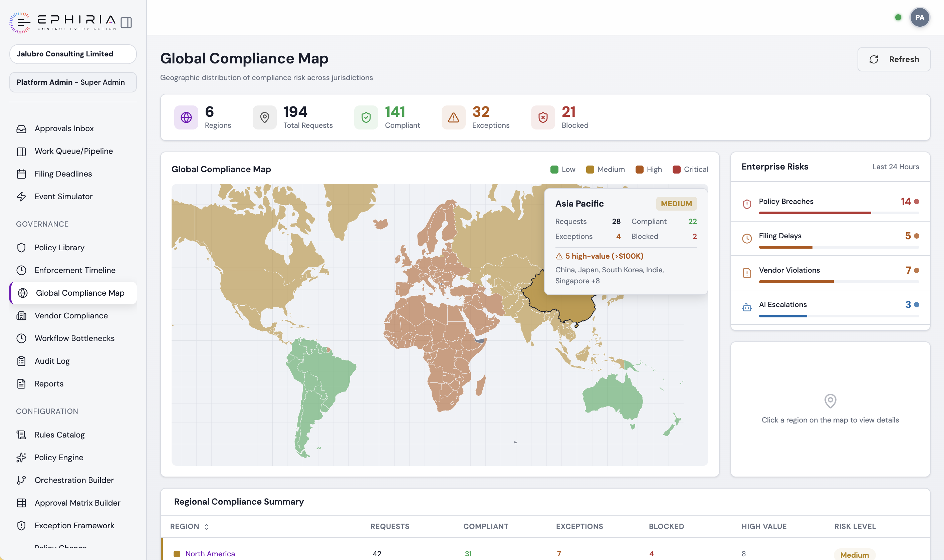
Task: Click the Vendor Compliance building icon
Action: tap(21, 315)
